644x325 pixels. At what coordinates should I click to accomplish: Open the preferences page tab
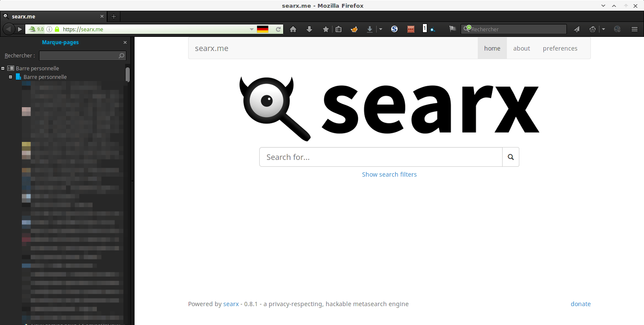(x=560, y=48)
